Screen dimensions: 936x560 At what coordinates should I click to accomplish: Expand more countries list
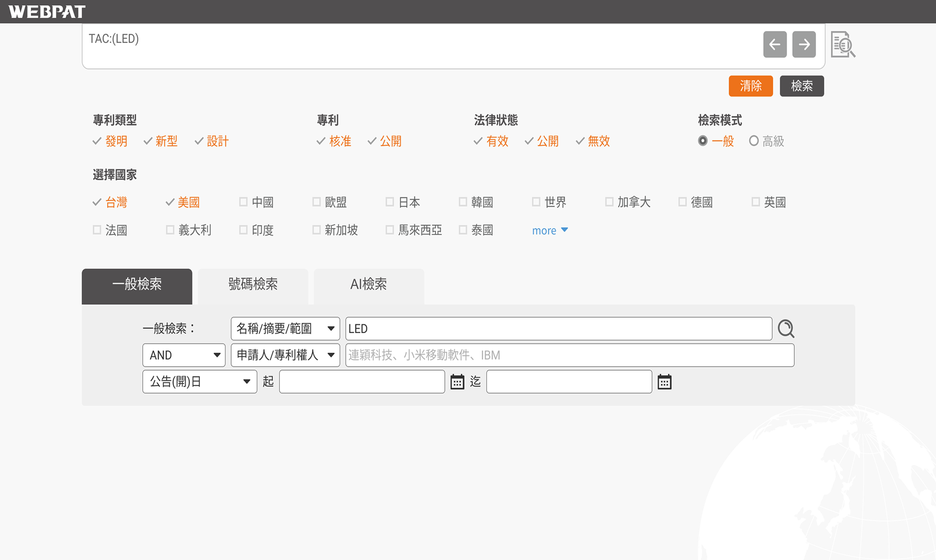click(x=550, y=230)
